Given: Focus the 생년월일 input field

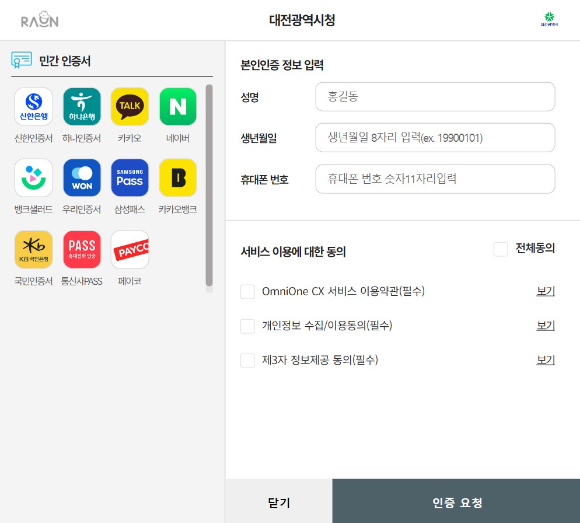Looking at the screenshot, I should click(x=435, y=138).
